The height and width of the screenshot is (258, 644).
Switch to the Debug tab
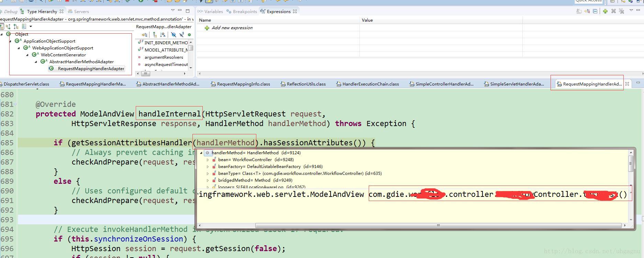[9, 11]
